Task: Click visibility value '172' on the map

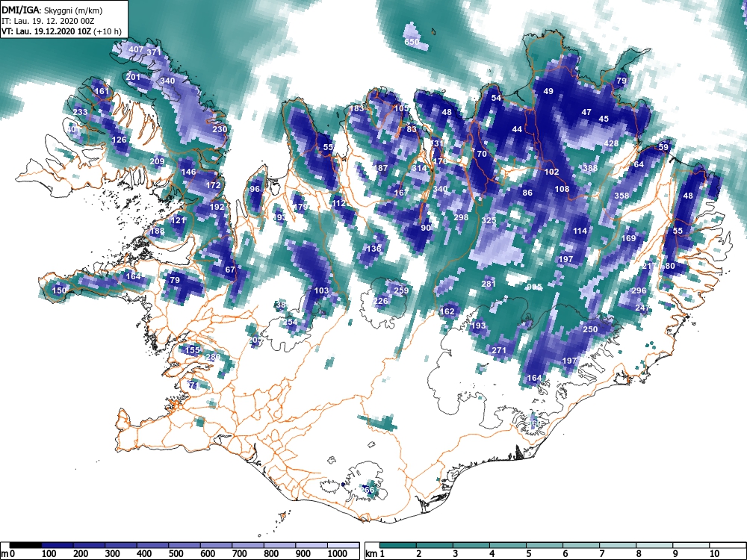Action: [x=214, y=185]
